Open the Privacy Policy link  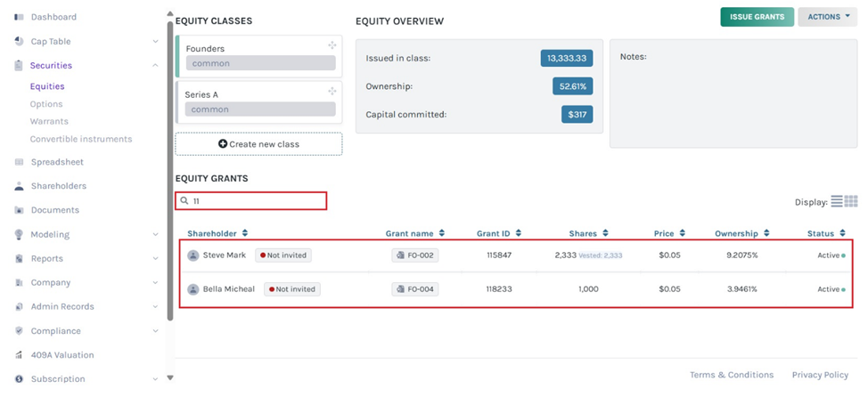coord(820,375)
